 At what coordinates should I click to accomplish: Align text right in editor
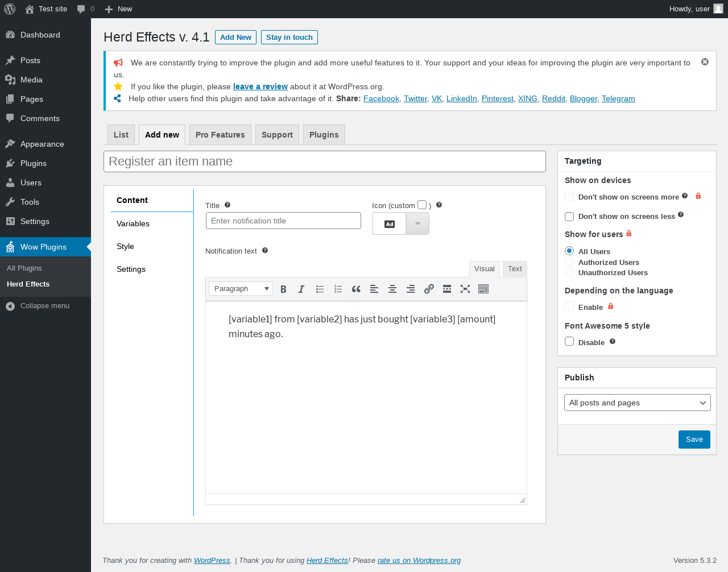[x=411, y=289]
